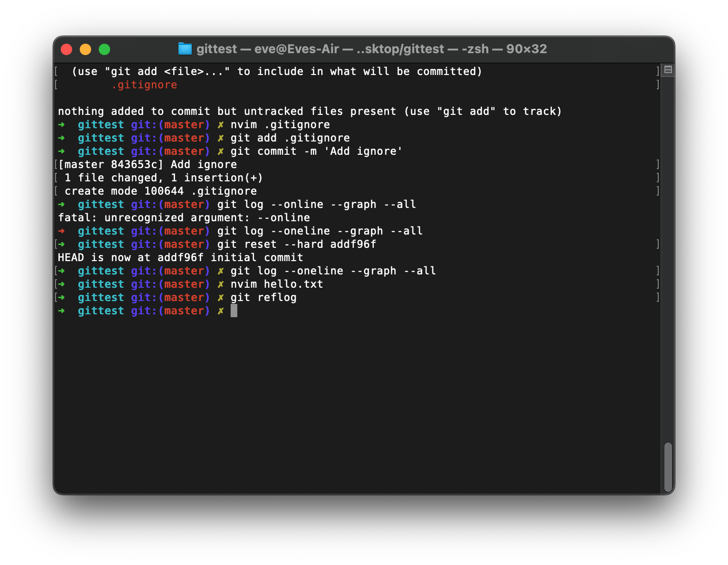Click the 'git reset --hard addf96f' command

(297, 245)
